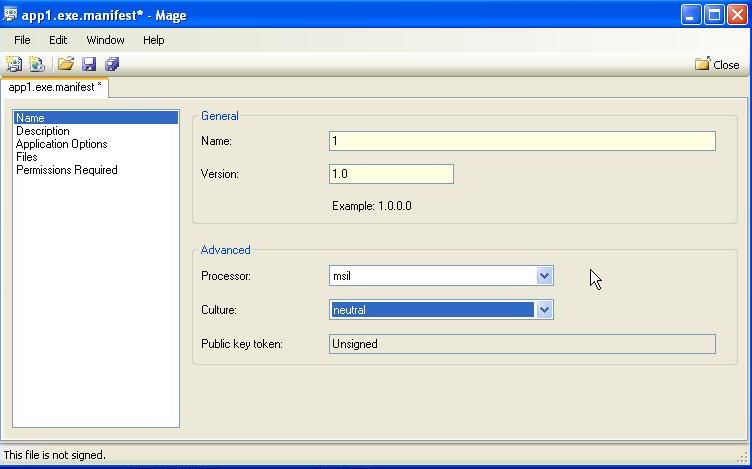Viewport: 752px width, 469px height.
Task: Open the Help menu
Action: 153,40
